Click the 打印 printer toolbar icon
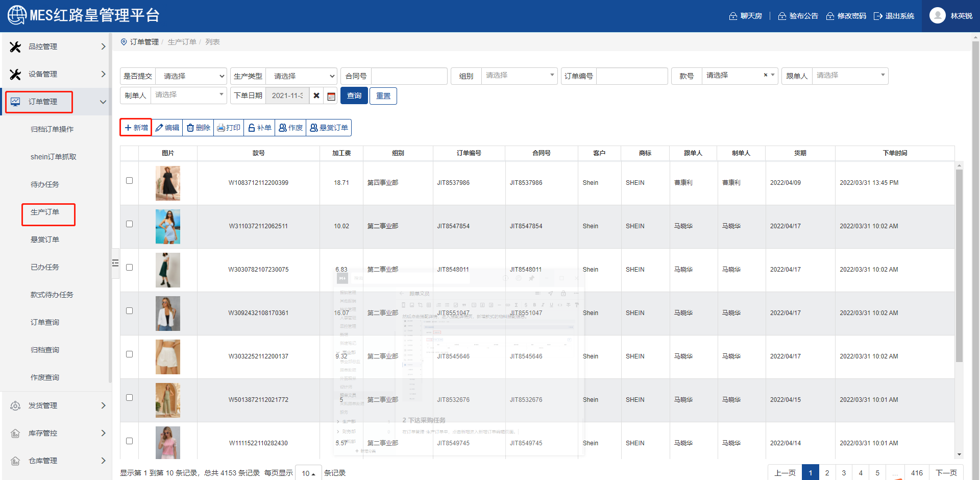Viewport: 980px width, 480px height. pos(229,128)
